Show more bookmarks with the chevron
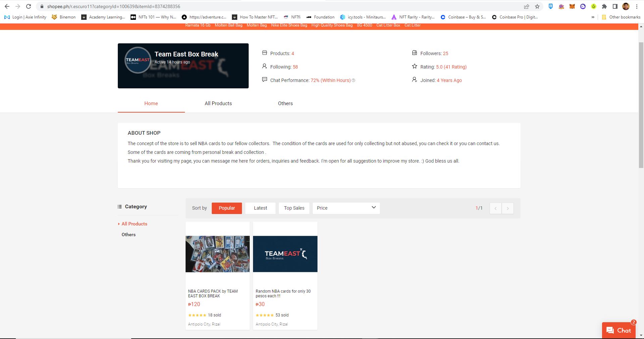644x339 pixels. coord(593,17)
